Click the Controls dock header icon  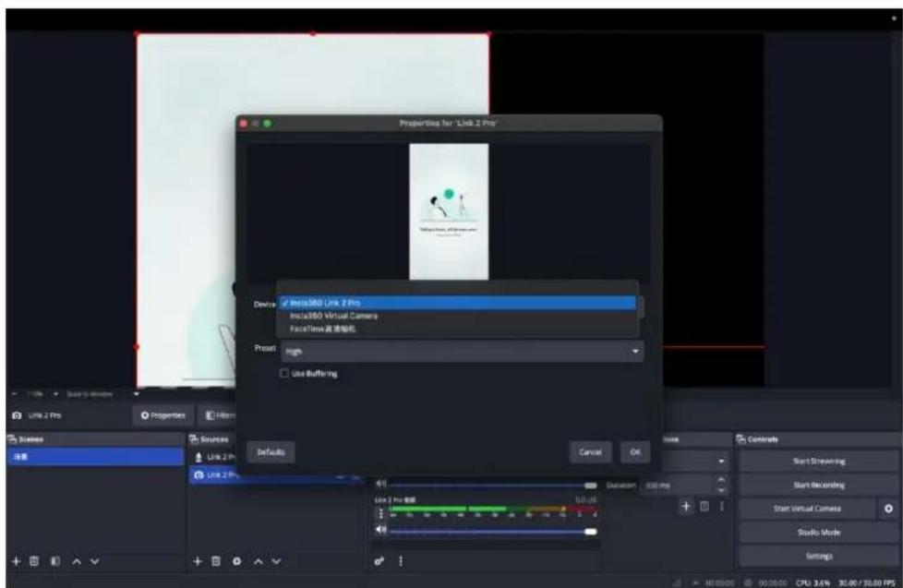pos(741,439)
